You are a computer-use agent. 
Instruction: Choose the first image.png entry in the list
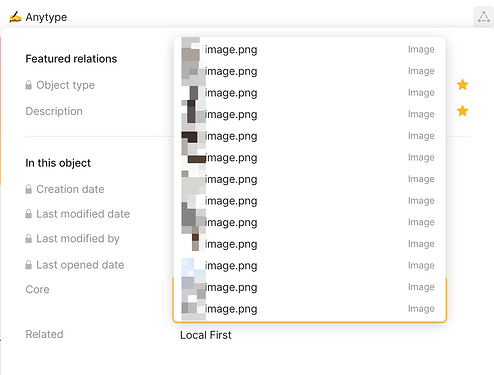[x=310, y=49]
